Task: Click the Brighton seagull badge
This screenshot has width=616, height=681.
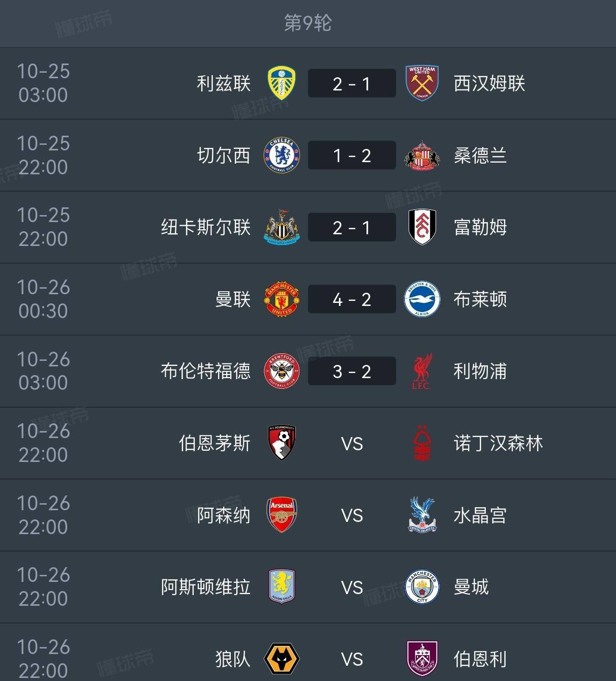Action: (x=421, y=299)
